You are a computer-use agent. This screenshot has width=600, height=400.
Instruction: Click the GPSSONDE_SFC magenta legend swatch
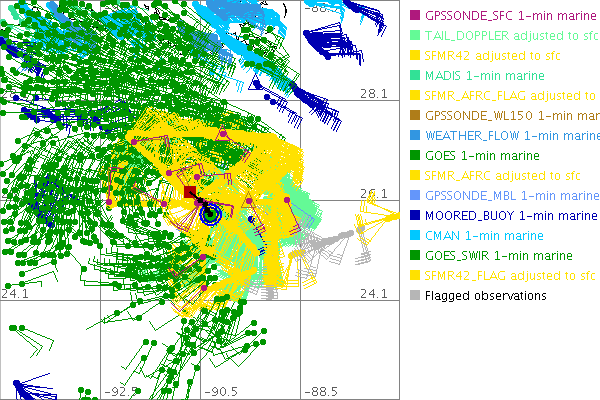click(415, 16)
